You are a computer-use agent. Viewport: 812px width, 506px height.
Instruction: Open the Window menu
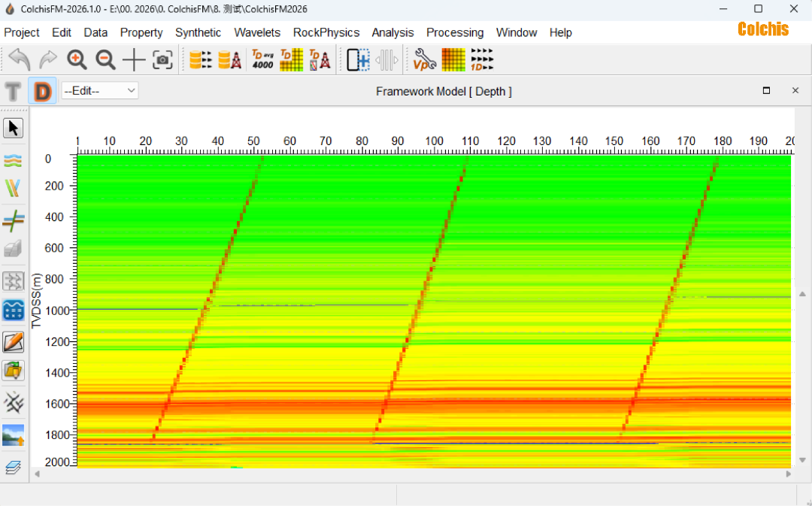[x=517, y=32]
